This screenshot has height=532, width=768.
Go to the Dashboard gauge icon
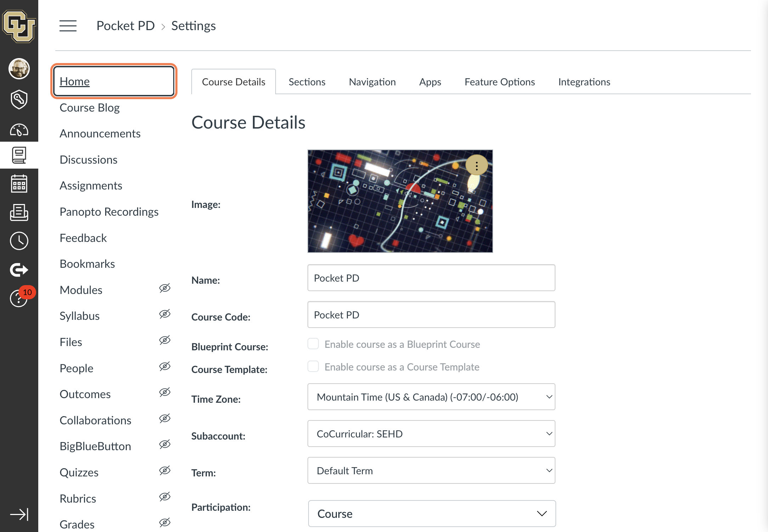19,130
